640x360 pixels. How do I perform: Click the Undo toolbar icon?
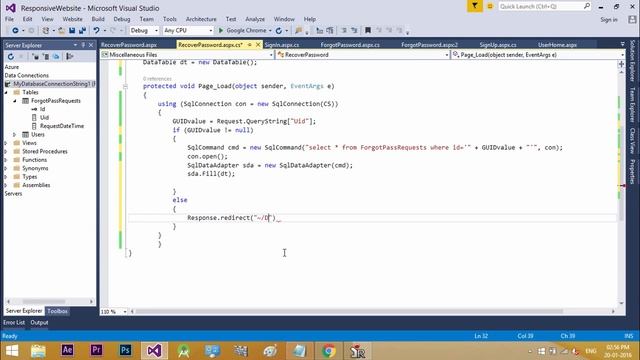coord(96,31)
